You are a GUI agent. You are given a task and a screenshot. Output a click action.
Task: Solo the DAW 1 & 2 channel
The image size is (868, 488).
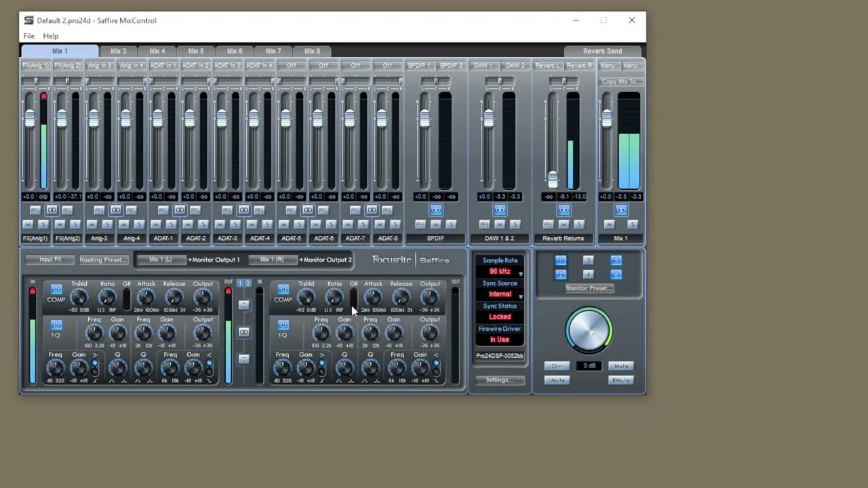[x=515, y=224]
